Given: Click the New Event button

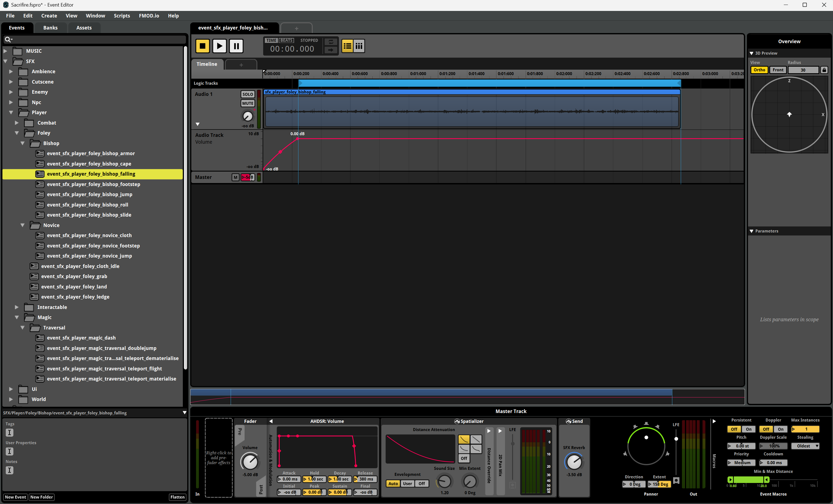Looking at the screenshot, I should (x=15, y=497).
